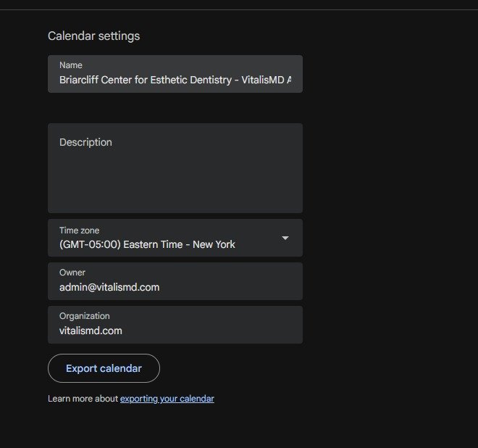Click the Briarcliff Center calendar name text
The image size is (478, 448).
(175, 80)
